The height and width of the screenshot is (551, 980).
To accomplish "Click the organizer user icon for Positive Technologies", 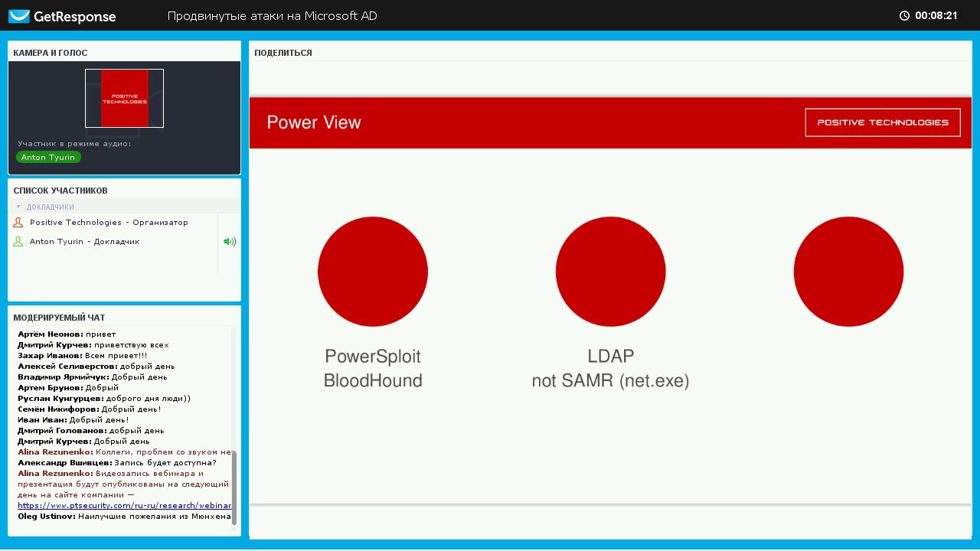I will pyautogui.click(x=18, y=223).
